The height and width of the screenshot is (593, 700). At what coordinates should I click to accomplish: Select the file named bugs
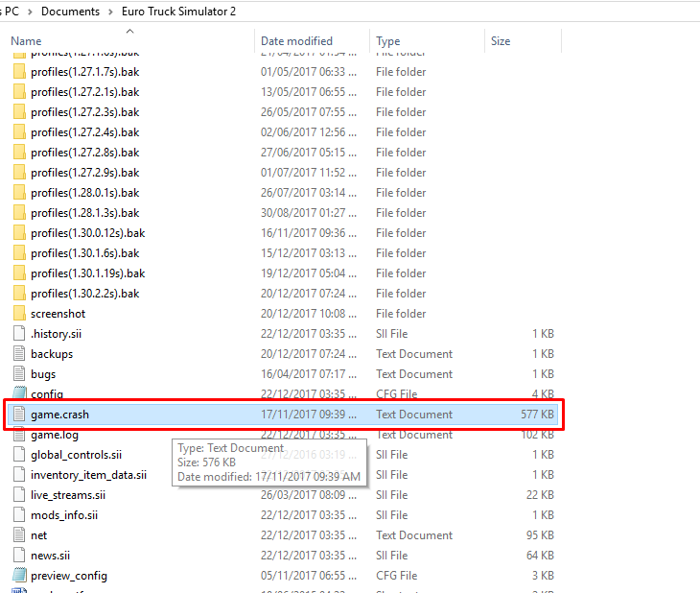tap(43, 374)
